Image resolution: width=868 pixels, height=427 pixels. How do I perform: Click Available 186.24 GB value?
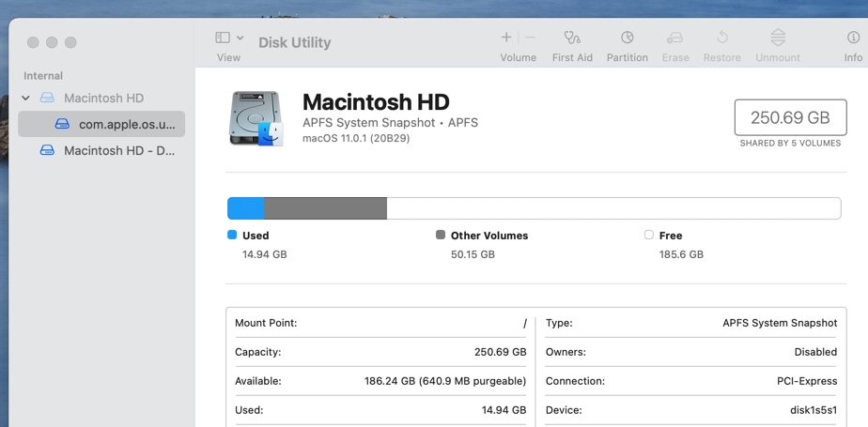[x=445, y=381]
